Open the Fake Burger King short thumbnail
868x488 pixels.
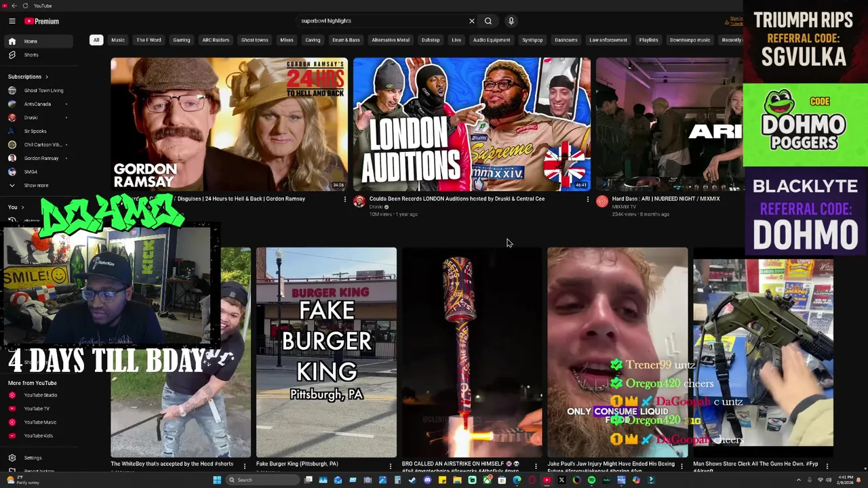tap(326, 352)
